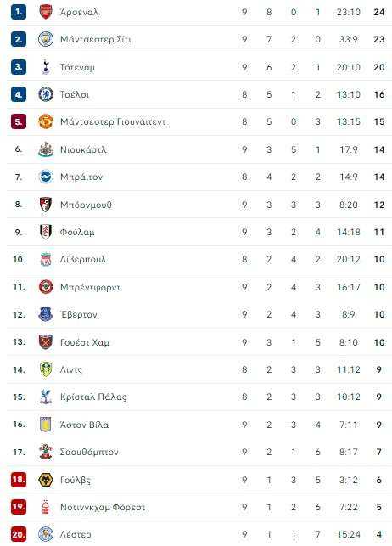Select the blue rank 1 badge
The height and width of the screenshot is (546, 392).
coord(19,12)
